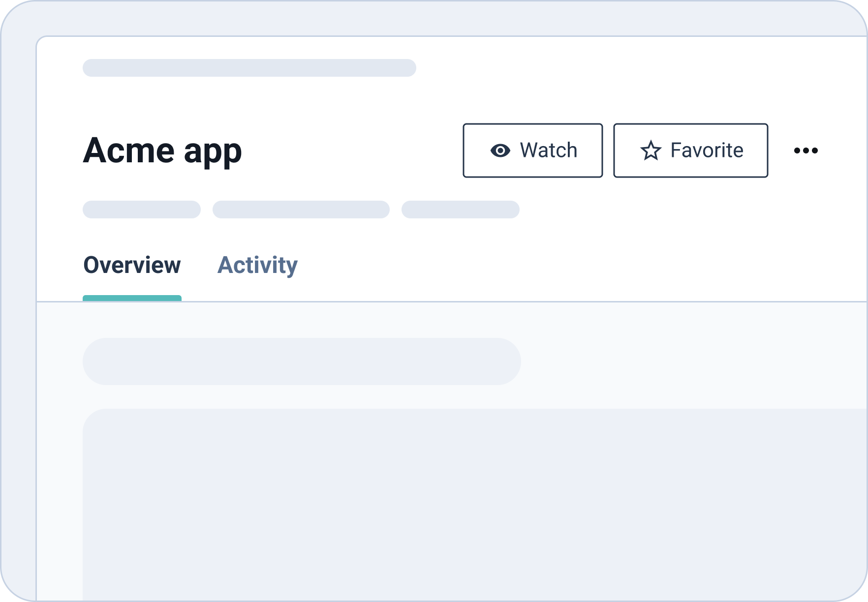This screenshot has width=868, height=602.
Task: Click the eye icon in the Watch button
Action: point(500,150)
